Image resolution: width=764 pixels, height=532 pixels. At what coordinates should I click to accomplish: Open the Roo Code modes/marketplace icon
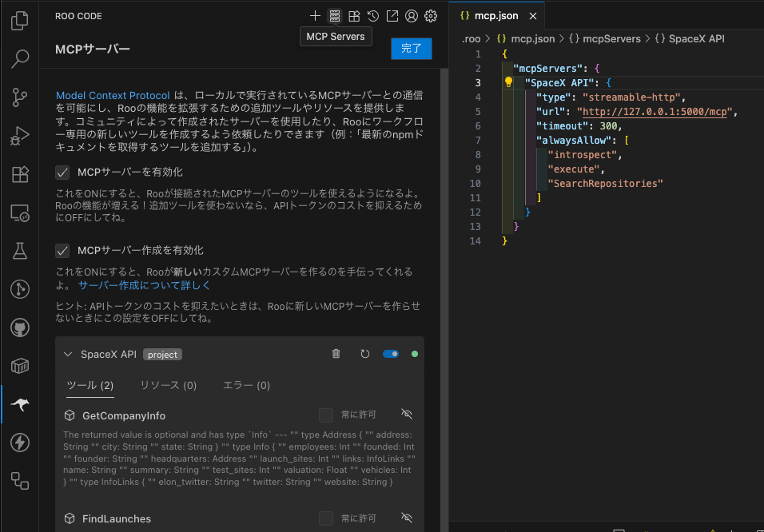[x=354, y=16]
